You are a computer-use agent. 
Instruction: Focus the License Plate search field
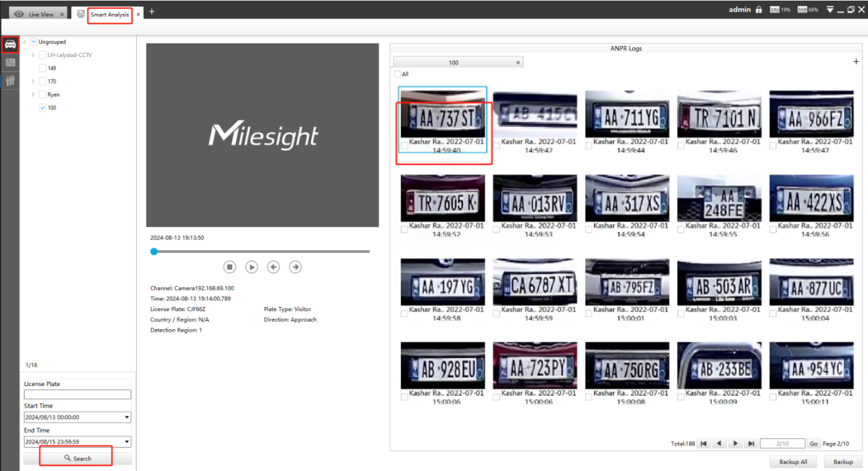click(77, 394)
